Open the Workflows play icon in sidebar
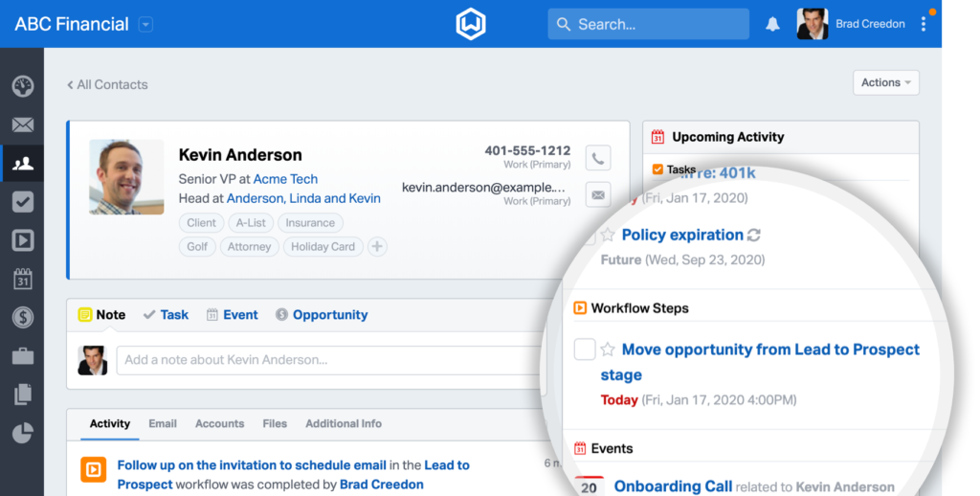 [x=23, y=240]
